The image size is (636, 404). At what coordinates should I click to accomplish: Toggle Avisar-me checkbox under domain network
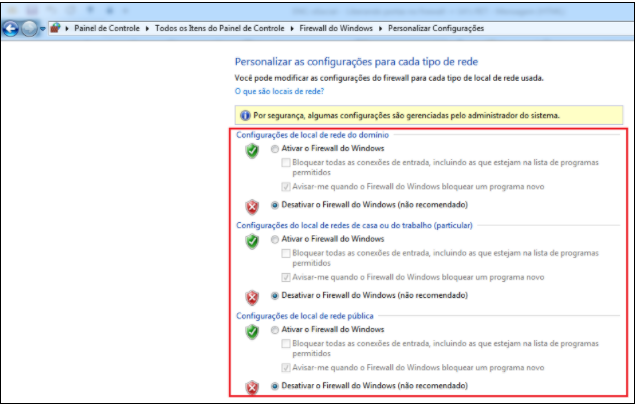(x=286, y=187)
